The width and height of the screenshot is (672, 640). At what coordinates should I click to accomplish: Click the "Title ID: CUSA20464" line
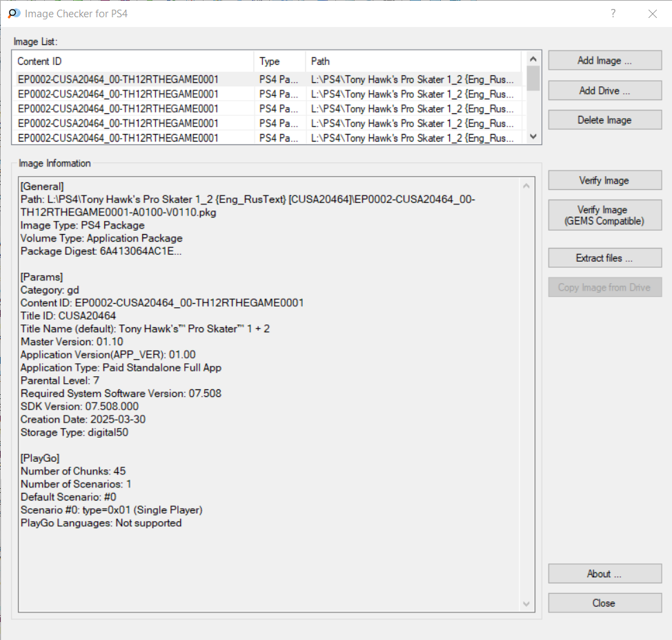[68, 316]
